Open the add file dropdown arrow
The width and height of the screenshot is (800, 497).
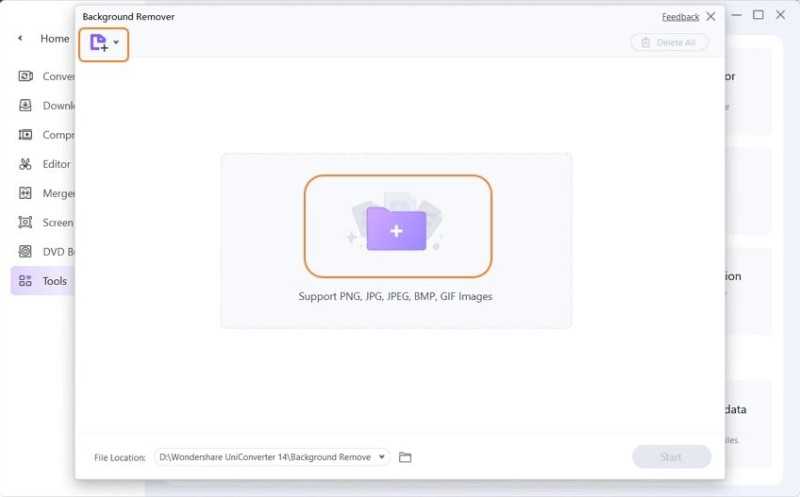tap(116, 42)
